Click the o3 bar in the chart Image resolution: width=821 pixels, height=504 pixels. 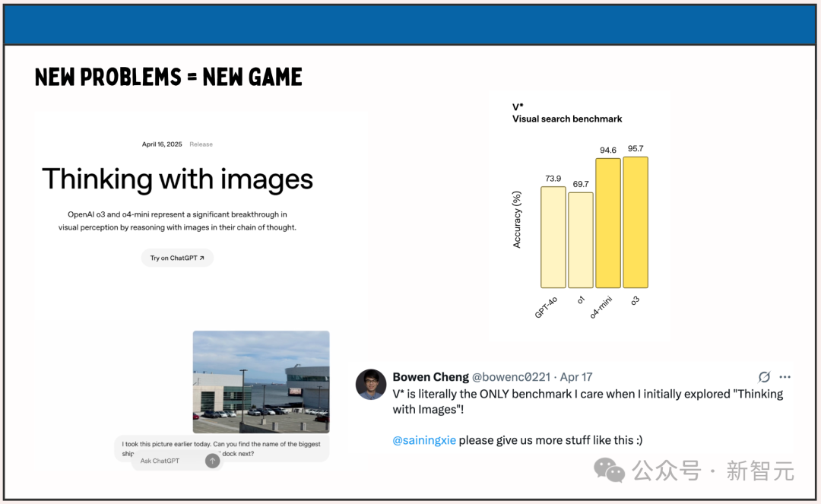tap(636, 223)
